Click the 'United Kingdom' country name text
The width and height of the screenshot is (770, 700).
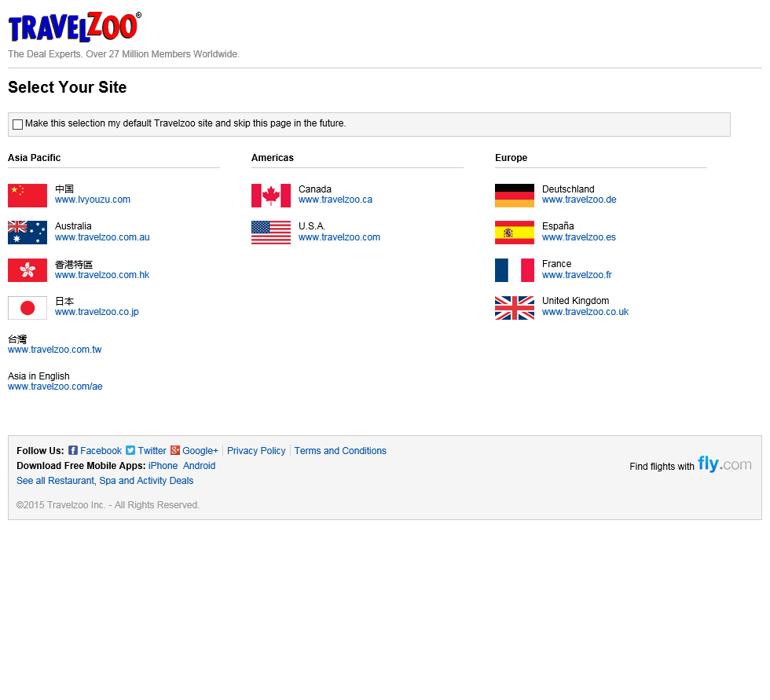point(575,300)
